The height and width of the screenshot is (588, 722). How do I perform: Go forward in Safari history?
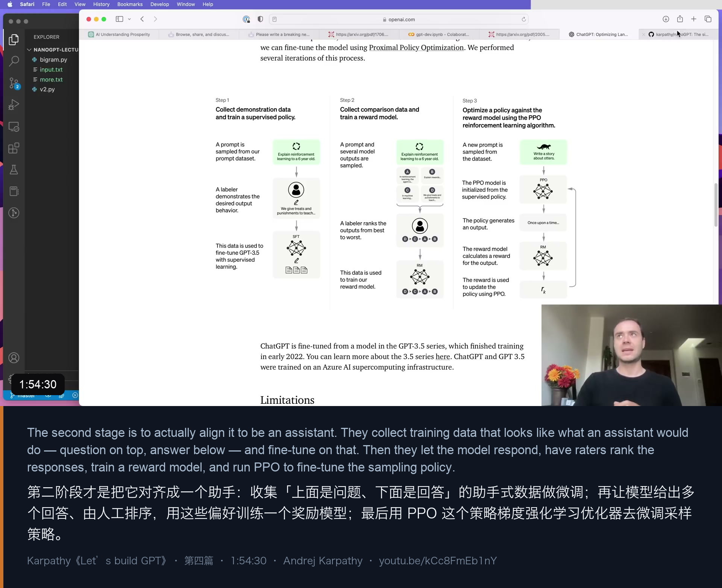click(x=155, y=19)
